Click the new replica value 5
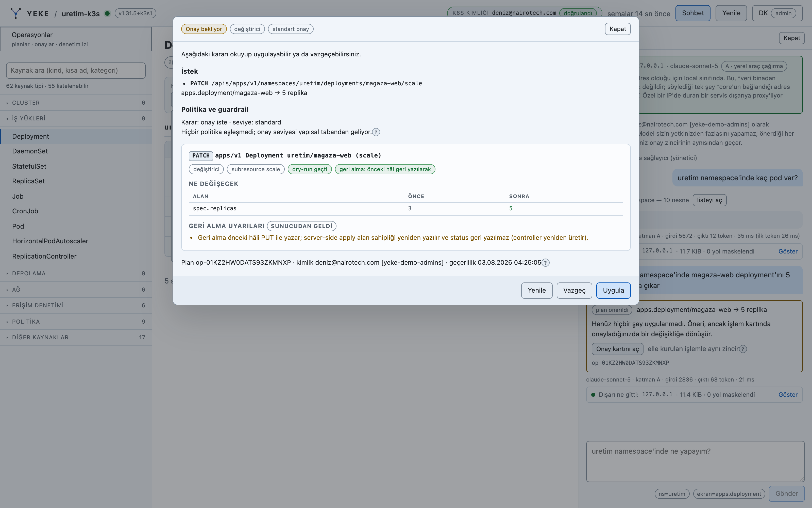The image size is (812, 508). [511, 209]
